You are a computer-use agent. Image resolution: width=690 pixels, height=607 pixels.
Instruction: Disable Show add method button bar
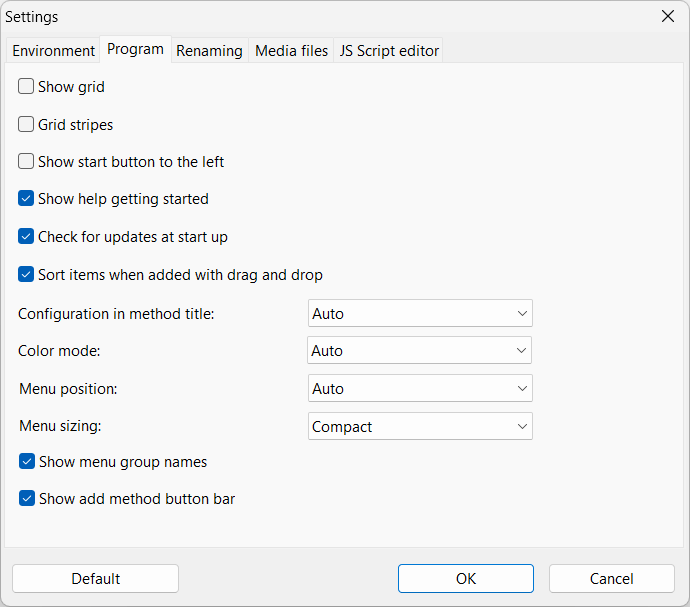[27, 498]
